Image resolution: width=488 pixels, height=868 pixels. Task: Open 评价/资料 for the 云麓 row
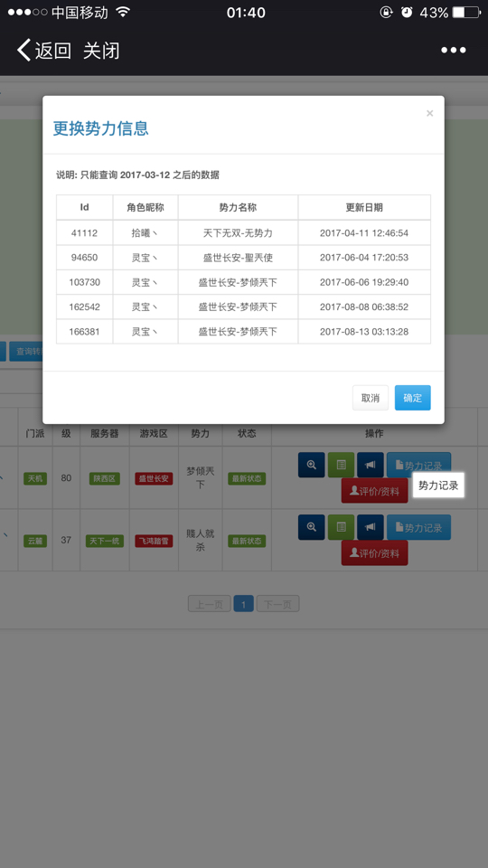coord(374,553)
